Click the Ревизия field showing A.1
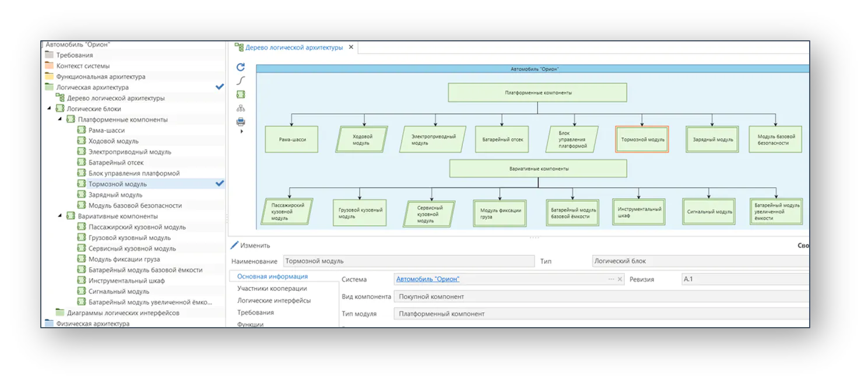The width and height of the screenshot is (868, 386). (x=745, y=279)
